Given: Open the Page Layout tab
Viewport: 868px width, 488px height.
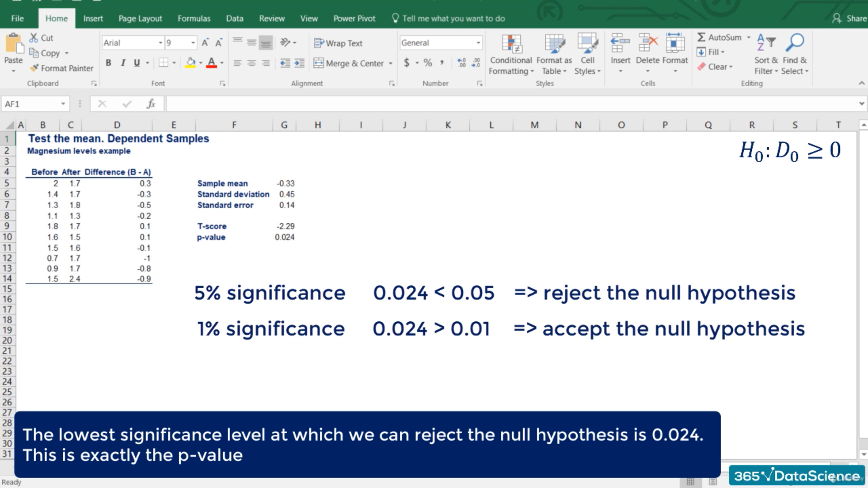Looking at the screenshot, I should [140, 19].
